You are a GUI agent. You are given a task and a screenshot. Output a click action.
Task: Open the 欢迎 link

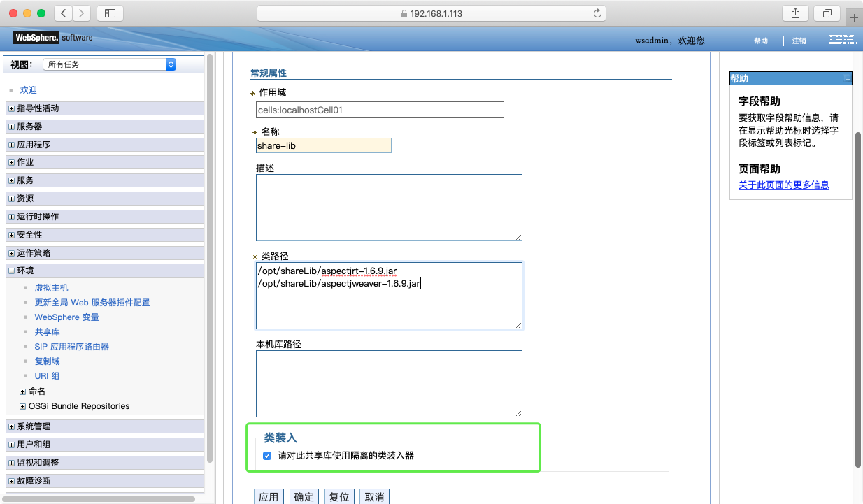(29, 90)
